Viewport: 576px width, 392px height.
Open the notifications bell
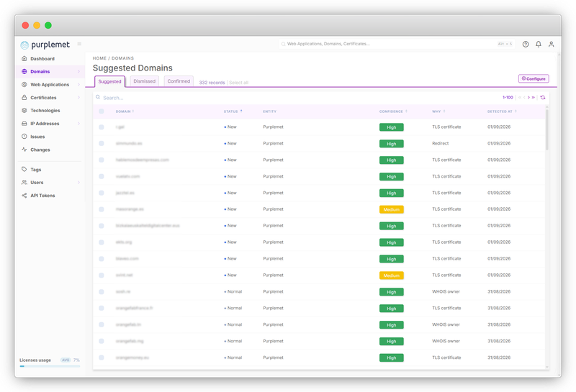click(539, 44)
